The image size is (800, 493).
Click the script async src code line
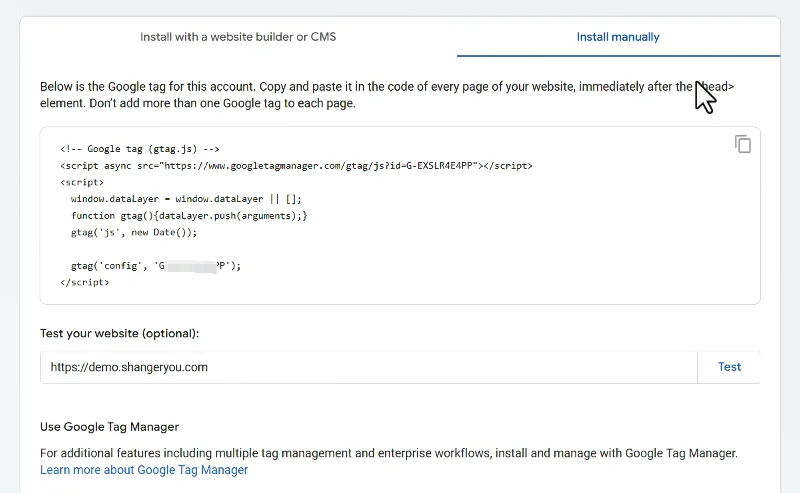(x=296, y=166)
